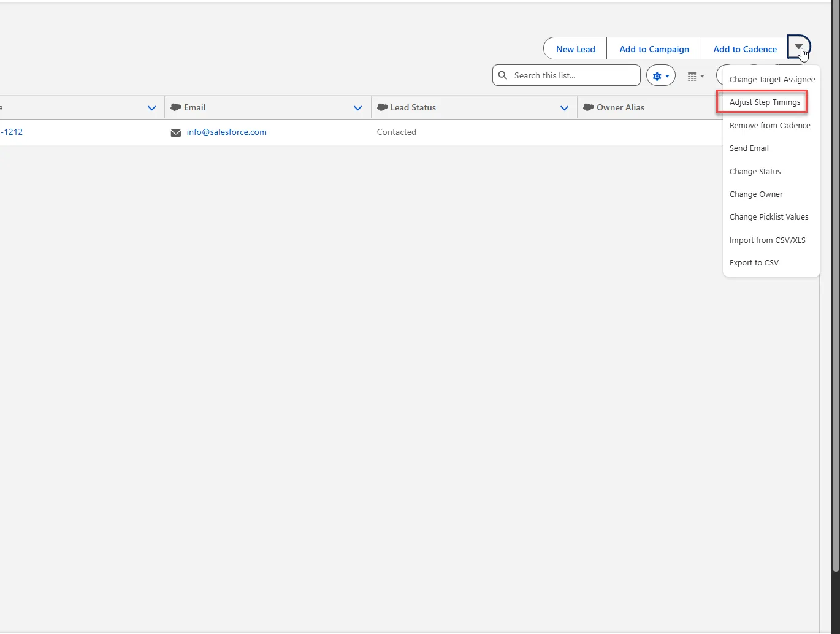Screen dimensions: 840x634
Task: Click the cloud icon next to Email header
Action: pyautogui.click(x=175, y=107)
